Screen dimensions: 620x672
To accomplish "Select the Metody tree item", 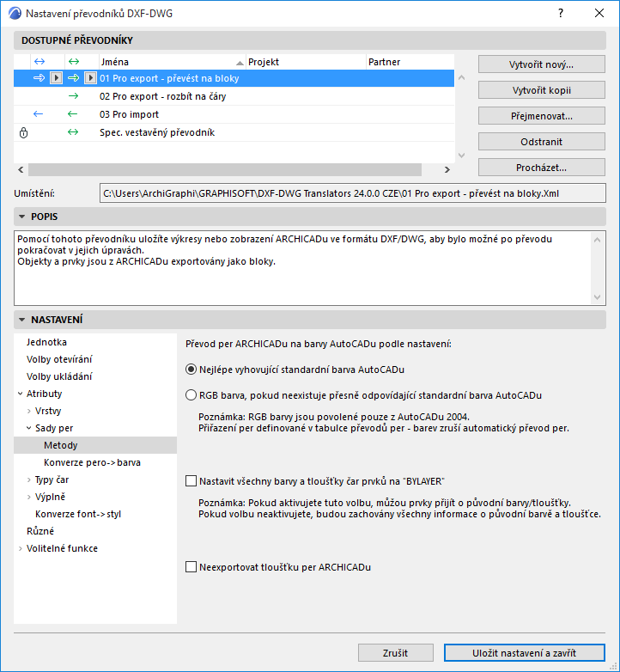I will click(x=95, y=445).
